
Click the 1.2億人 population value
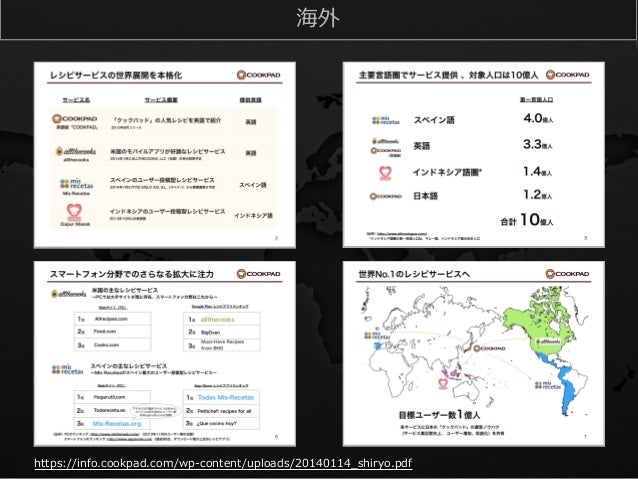click(x=537, y=195)
